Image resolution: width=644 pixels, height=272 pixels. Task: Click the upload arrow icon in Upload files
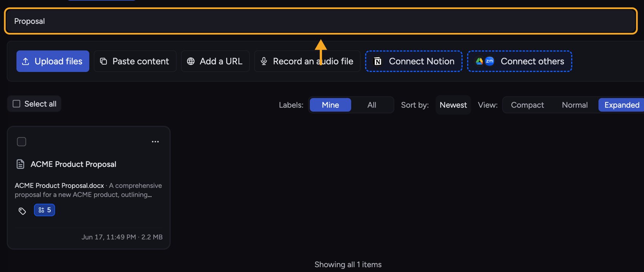26,61
